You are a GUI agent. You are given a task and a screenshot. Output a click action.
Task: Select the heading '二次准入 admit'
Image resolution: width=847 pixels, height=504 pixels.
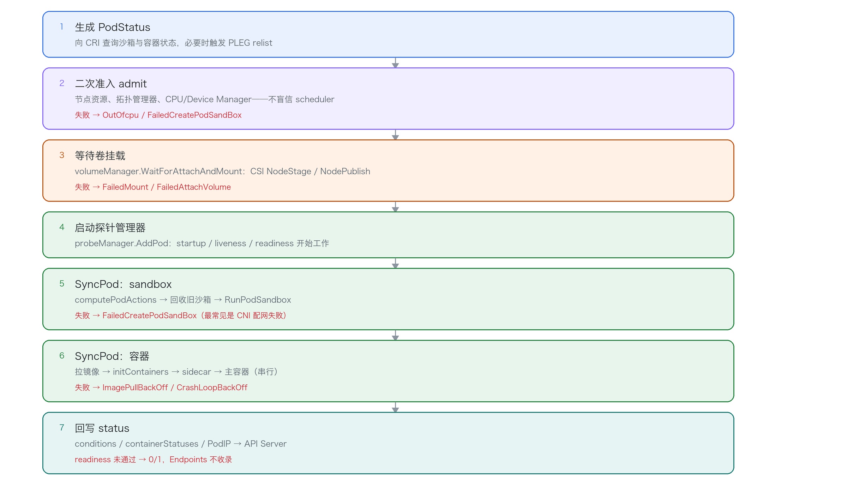coord(111,84)
